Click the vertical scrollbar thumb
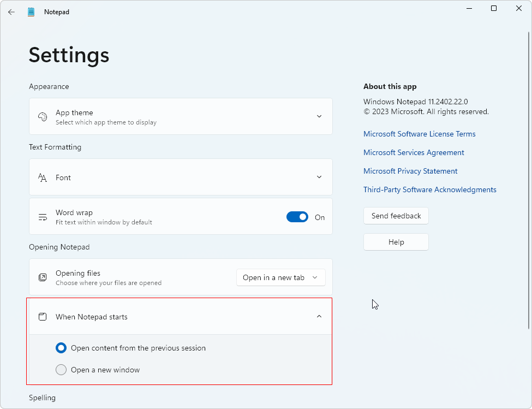532x409 pixels. 528,180
